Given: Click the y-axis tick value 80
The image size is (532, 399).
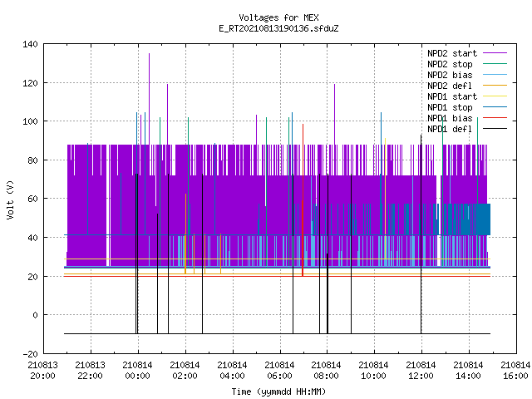Looking at the screenshot, I should 33,160.
